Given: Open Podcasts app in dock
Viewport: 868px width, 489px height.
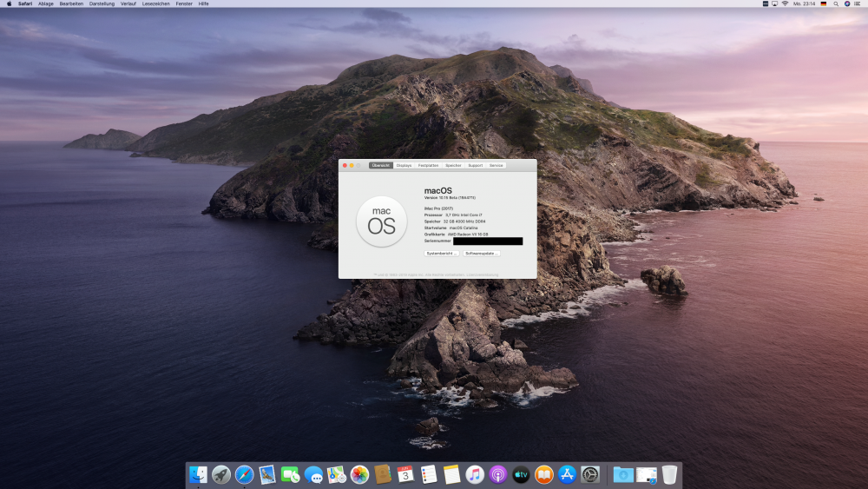Looking at the screenshot, I should [497, 474].
